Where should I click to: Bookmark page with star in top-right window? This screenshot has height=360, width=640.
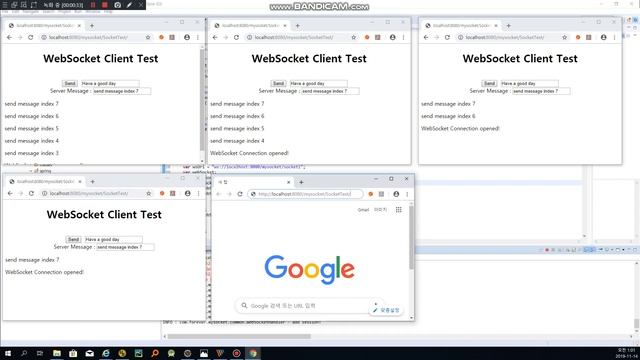(565, 37)
